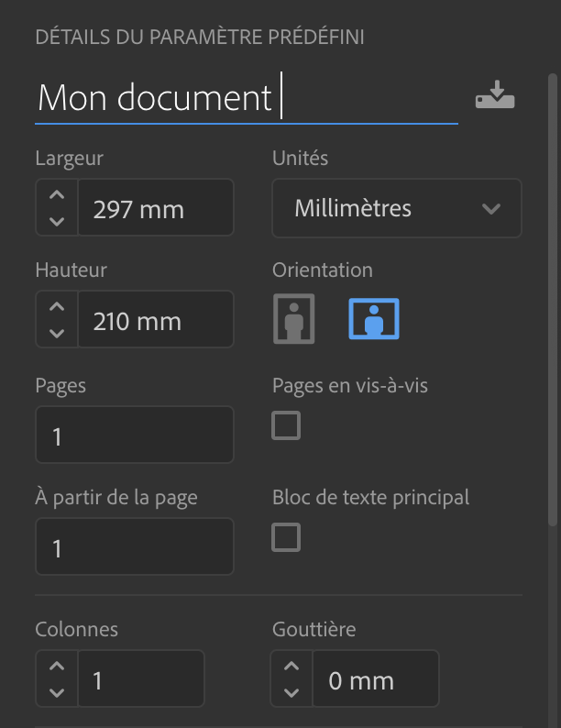Click the Pages number field

pos(135,435)
